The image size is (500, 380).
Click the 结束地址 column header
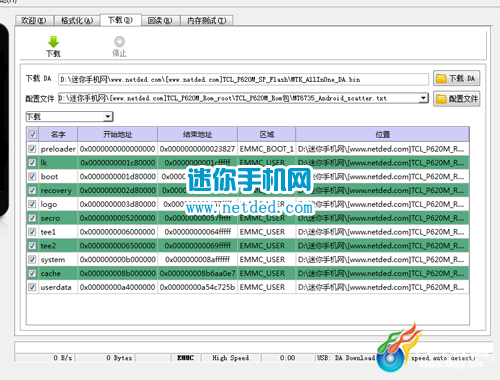click(197, 135)
